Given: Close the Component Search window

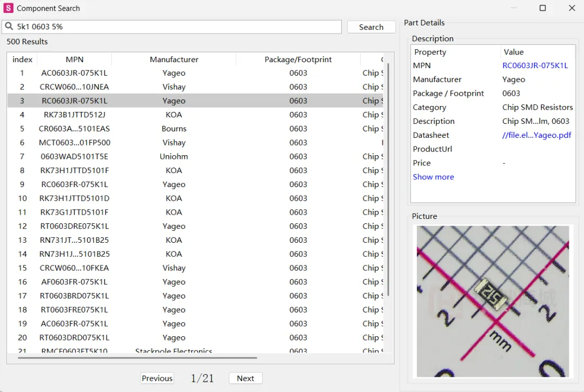Looking at the screenshot, I should [572, 8].
